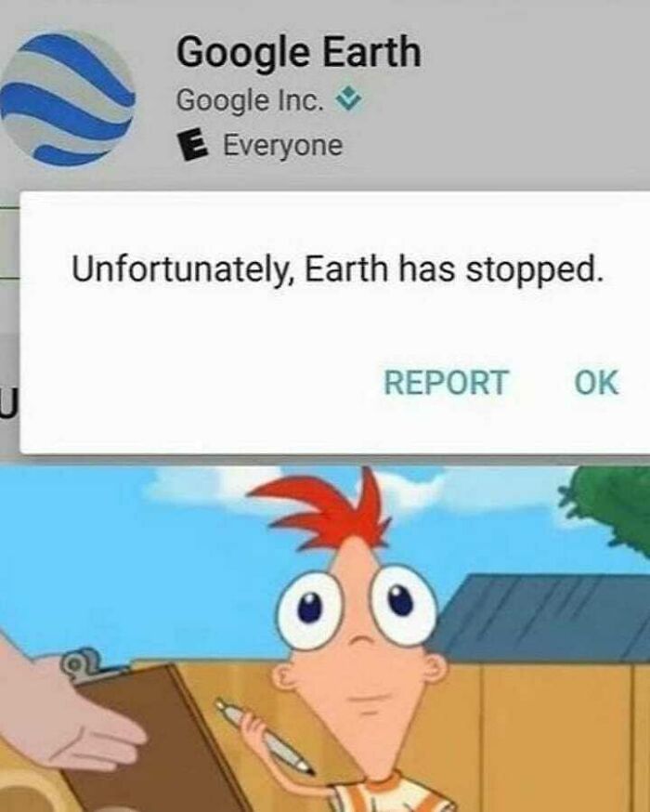The image size is (650, 812).
Task: Open the Google Inc. developer link
Action: pyautogui.click(x=250, y=100)
